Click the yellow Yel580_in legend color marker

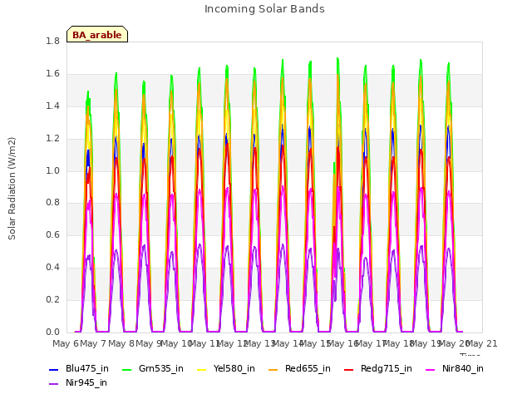point(201,369)
